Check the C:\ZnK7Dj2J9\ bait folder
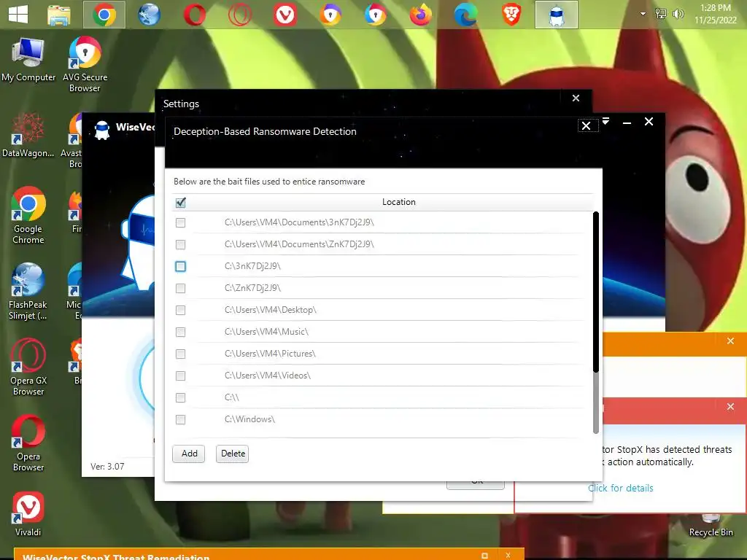The width and height of the screenshot is (747, 560). click(181, 288)
